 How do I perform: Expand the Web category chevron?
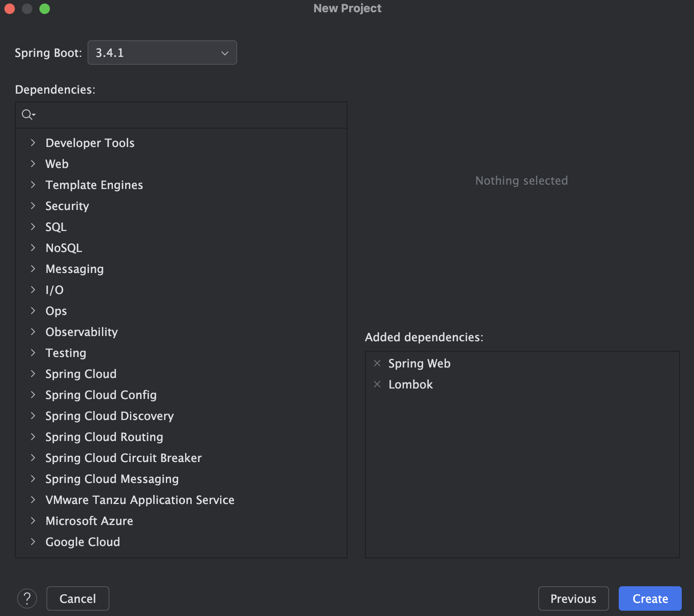click(x=33, y=164)
